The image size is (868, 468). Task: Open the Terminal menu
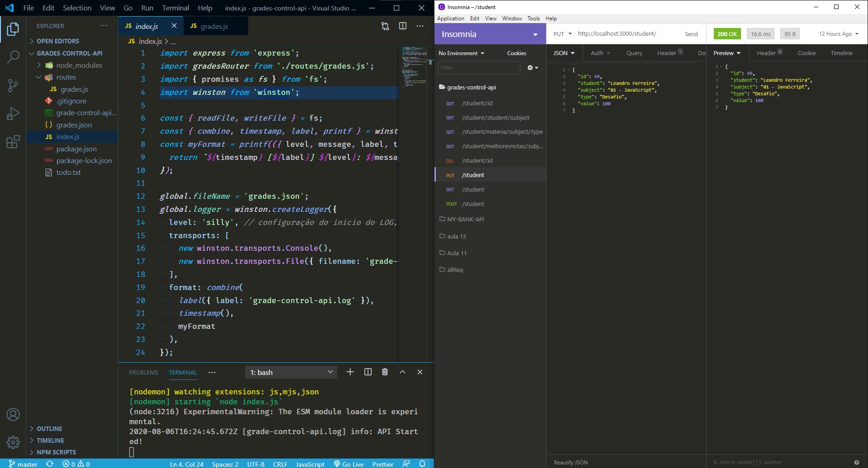[x=175, y=8]
